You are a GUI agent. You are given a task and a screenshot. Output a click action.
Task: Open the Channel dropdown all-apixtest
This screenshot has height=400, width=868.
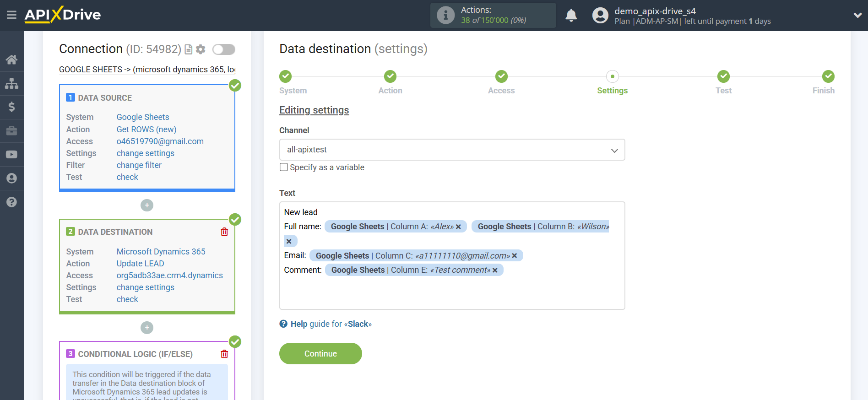click(x=452, y=150)
